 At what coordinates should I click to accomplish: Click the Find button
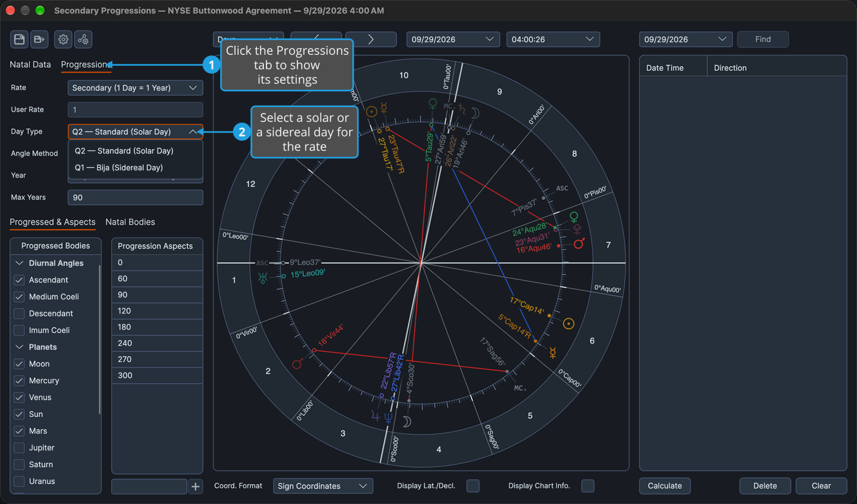click(x=763, y=39)
